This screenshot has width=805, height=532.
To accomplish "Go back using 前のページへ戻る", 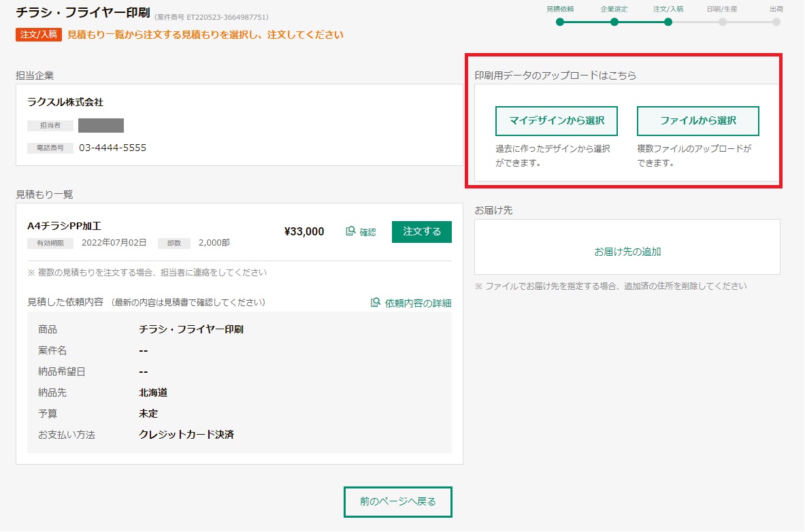I will (397, 502).
